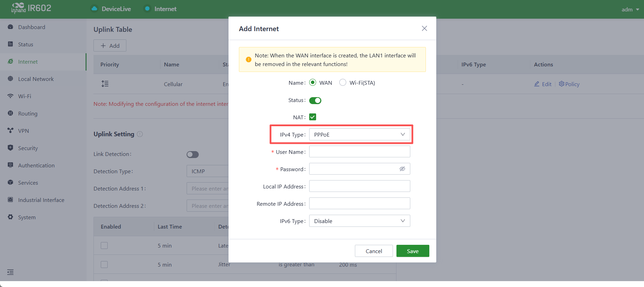The image size is (644, 287).
Task: Open the adm user dropdown menu
Action: click(630, 9)
